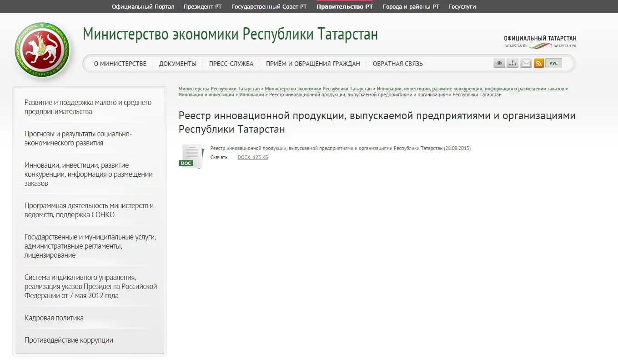The image size is (618, 364).
Task: Open the Официальный Татарстан logo link
Action: click(540, 42)
